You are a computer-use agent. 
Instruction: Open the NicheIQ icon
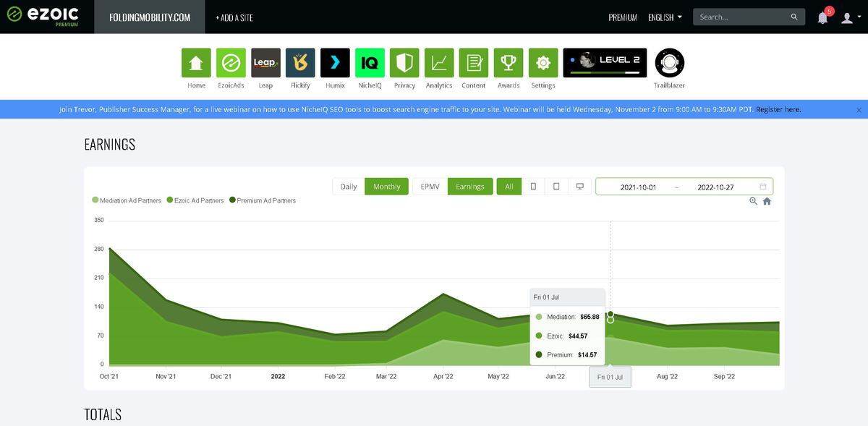click(370, 63)
